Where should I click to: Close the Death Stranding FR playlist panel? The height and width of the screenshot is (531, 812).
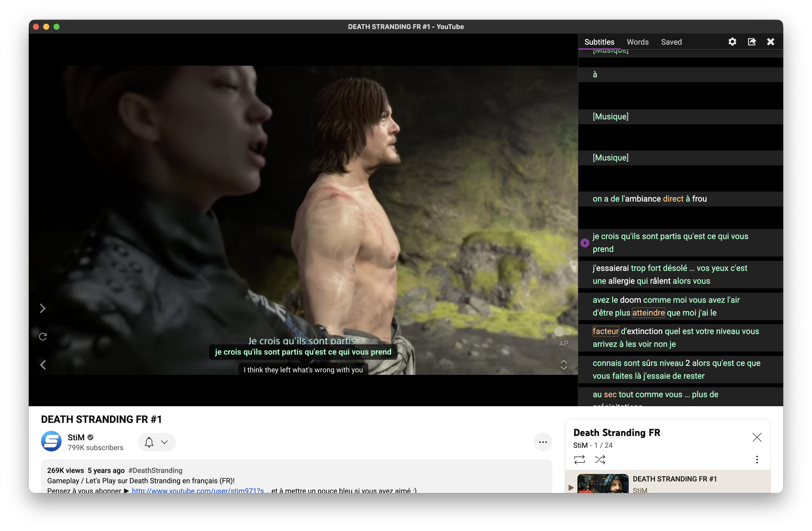pyautogui.click(x=757, y=437)
